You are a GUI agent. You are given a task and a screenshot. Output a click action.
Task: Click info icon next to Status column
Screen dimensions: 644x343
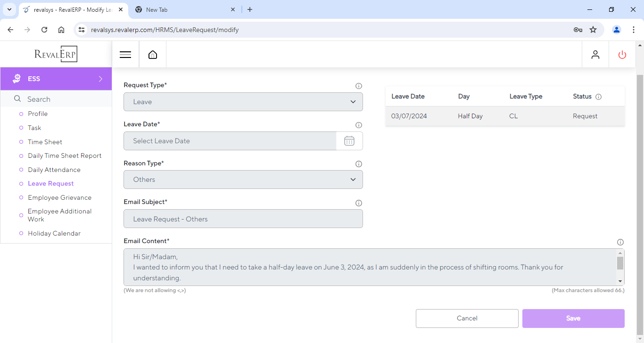(x=599, y=97)
